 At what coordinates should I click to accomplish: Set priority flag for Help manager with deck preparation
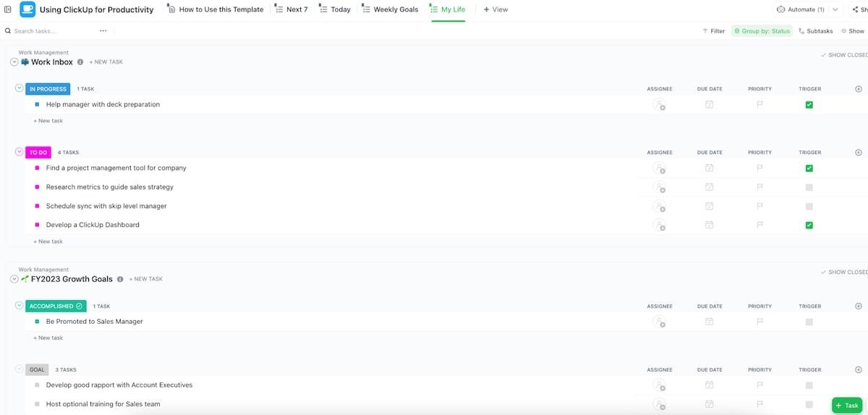(759, 105)
